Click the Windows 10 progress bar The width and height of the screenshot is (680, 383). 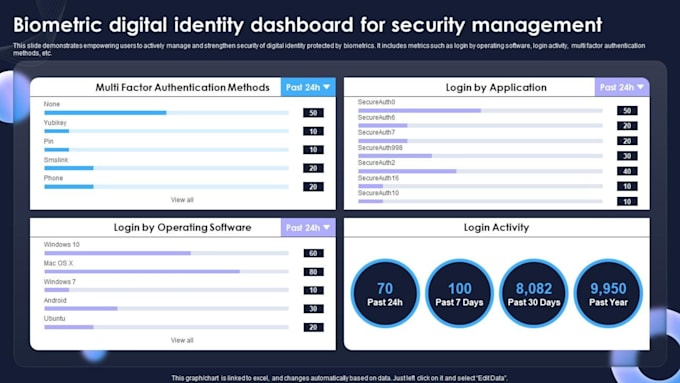pos(167,253)
